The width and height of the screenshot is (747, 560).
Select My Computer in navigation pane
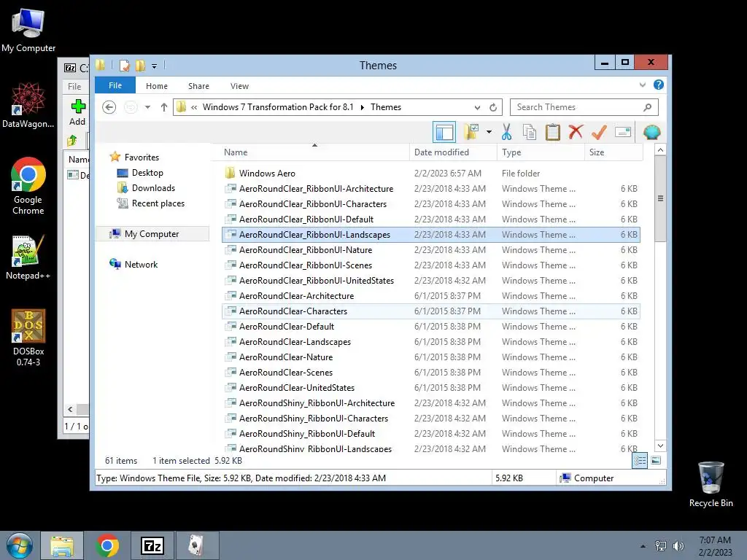(152, 234)
